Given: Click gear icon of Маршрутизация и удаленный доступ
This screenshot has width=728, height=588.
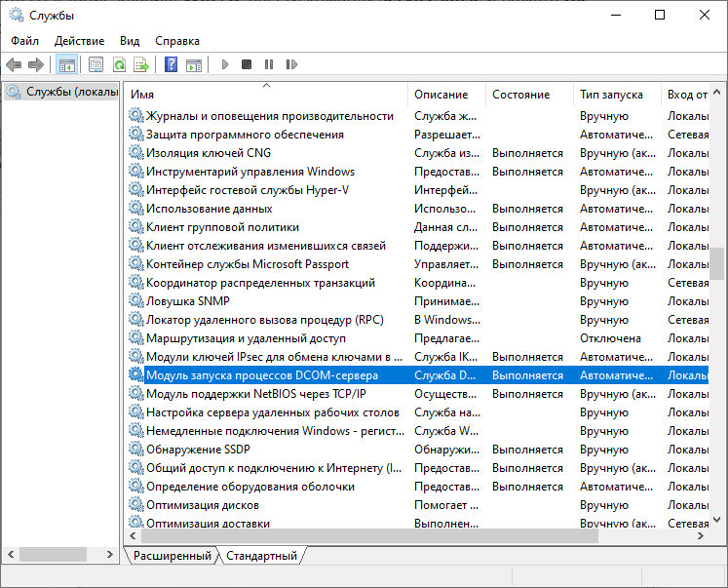Looking at the screenshot, I should pyautogui.click(x=136, y=338).
